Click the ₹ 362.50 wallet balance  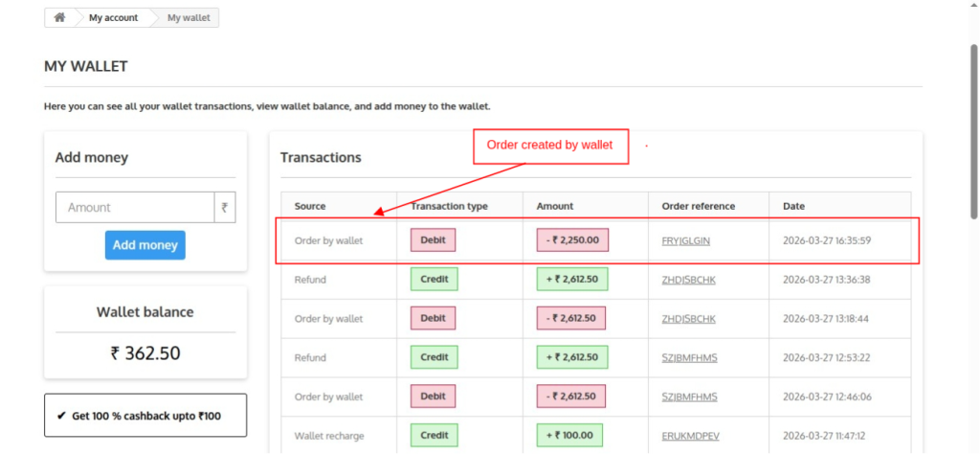coord(145,352)
